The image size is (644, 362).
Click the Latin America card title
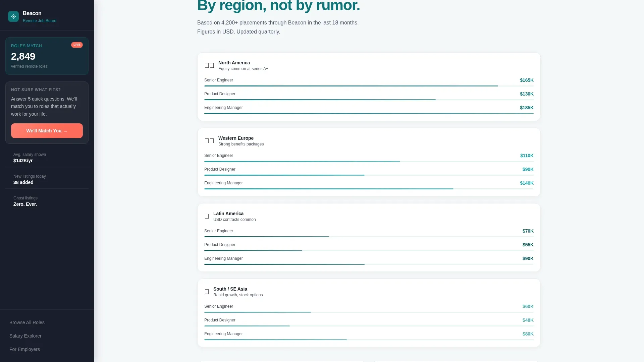pos(228,214)
